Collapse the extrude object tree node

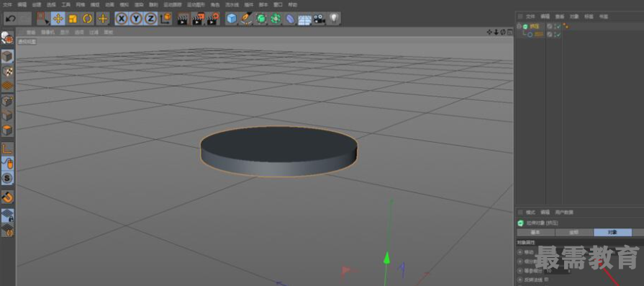(x=519, y=26)
